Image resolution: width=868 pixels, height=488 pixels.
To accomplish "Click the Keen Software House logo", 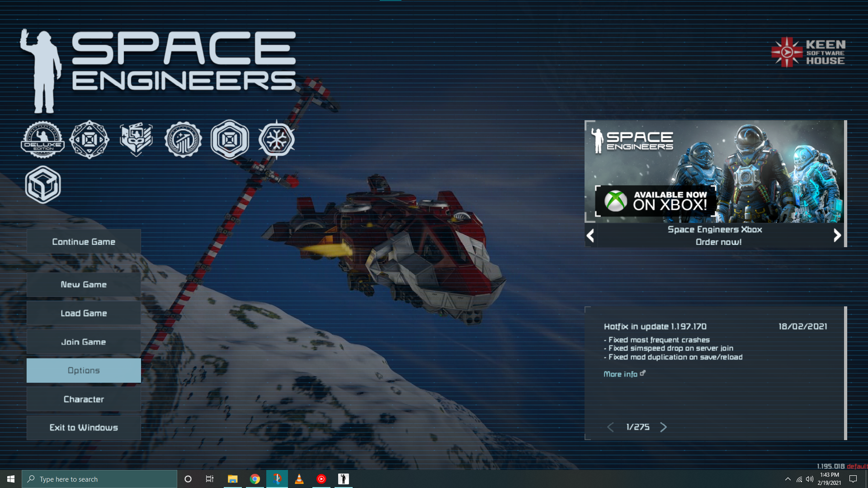I will (x=808, y=52).
